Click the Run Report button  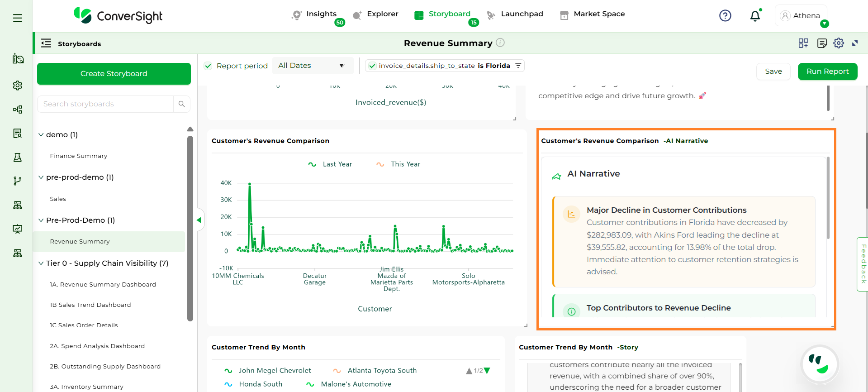pyautogui.click(x=827, y=72)
